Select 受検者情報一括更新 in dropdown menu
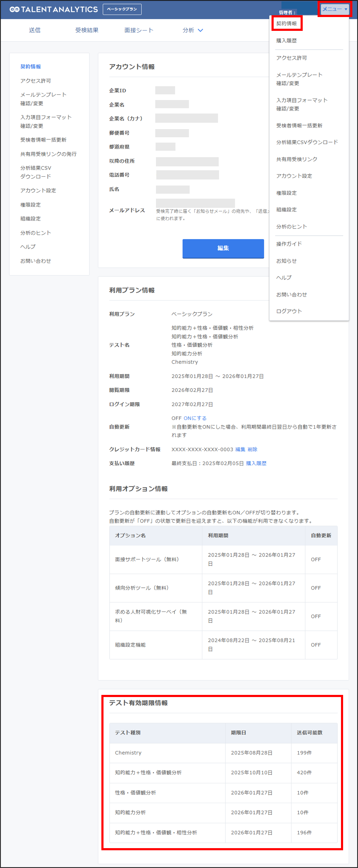Screen dimensions: 358x868 point(299,126)
